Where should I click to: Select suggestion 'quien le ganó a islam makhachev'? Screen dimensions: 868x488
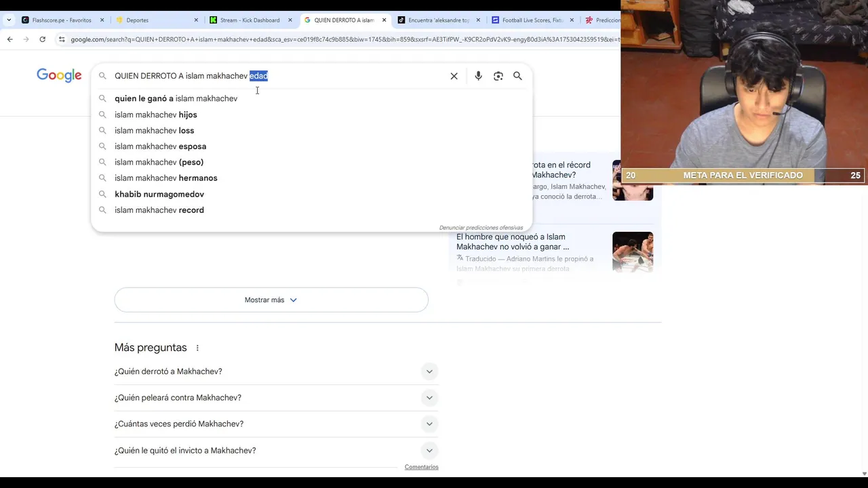pos(312,98)
